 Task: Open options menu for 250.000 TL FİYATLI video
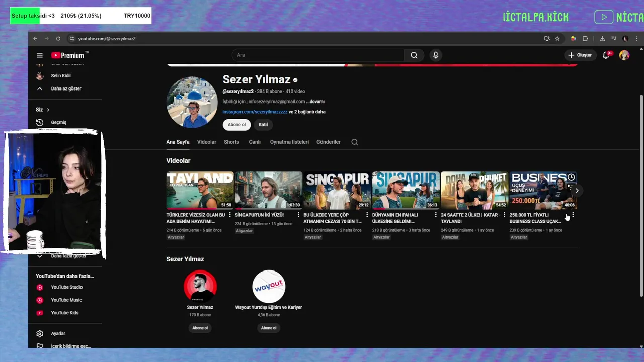coord(573,215)
